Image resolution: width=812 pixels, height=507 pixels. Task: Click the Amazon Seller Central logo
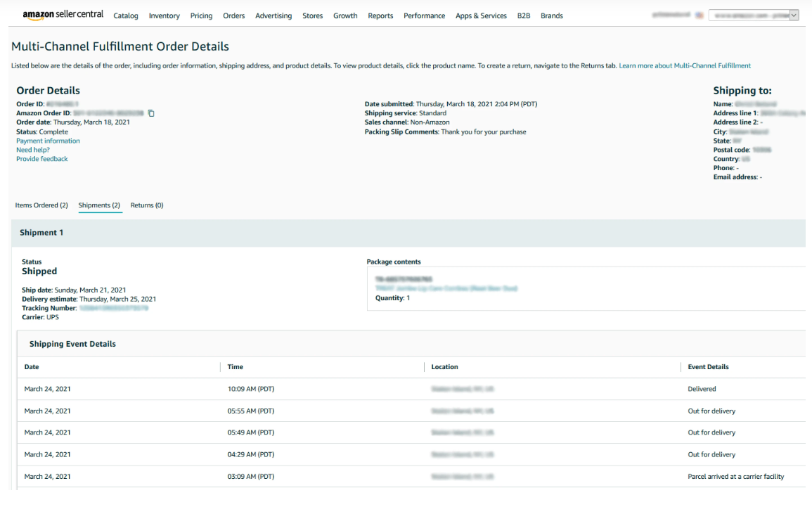[63, 15]
